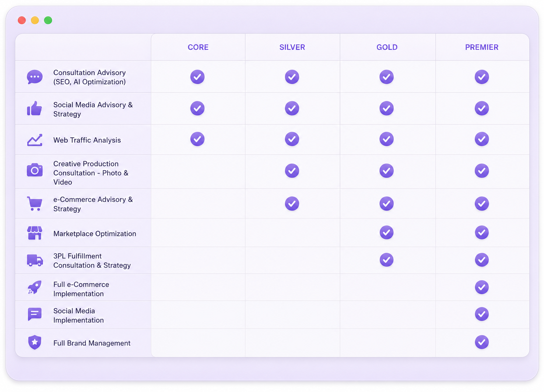The image size is (544, 392).
Task: Click the Premier checkmark for Full e-Commerce Implementation
Action: click(482, 287)
